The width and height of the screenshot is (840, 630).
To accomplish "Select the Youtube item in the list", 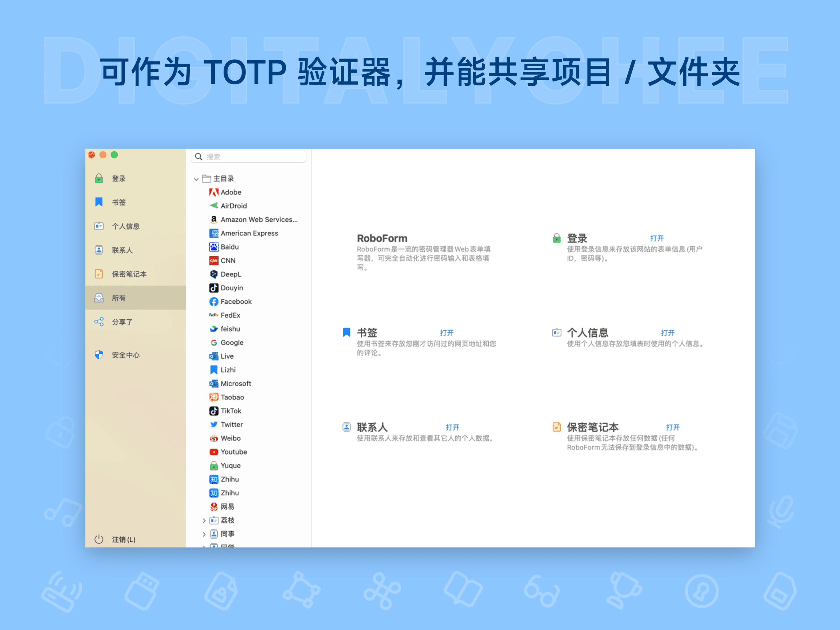I will point(233,452).
